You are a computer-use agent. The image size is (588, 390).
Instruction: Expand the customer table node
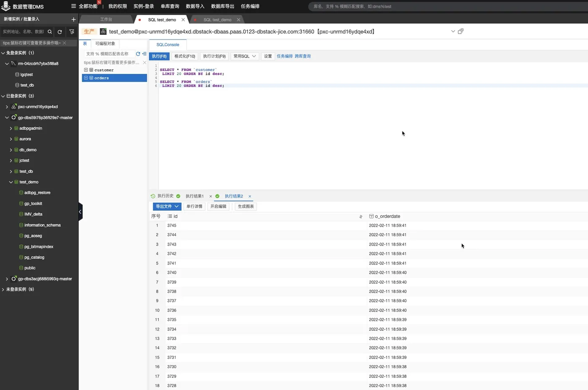(86, 70)
